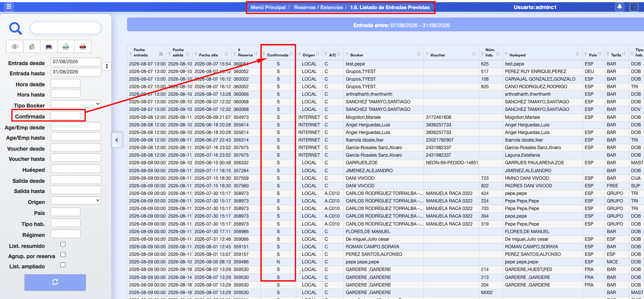Viewport: 644px width, 299px height.
Task: Click the eye view icon in toolbar
Action: pyautogui.click(x=15, y=47)
